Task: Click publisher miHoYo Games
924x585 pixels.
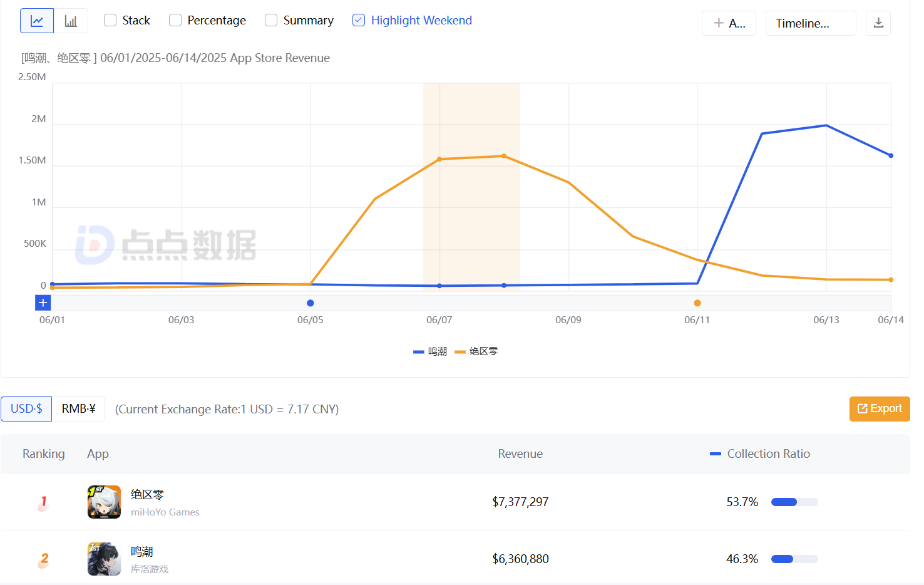Action: [x=165, y=512]
